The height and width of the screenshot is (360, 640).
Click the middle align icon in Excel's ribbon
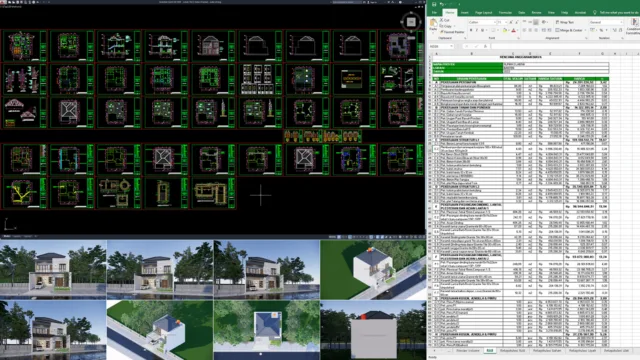point(530,22)
